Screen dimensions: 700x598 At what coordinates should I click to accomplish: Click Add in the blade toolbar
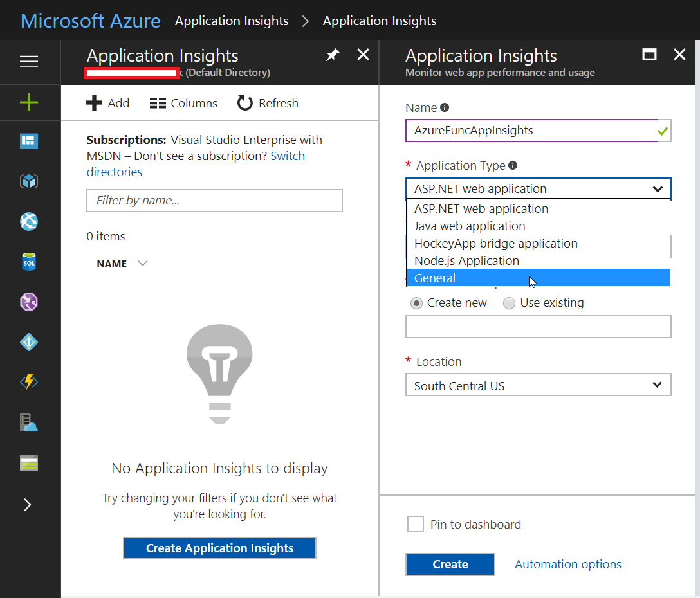click(107, 103)
